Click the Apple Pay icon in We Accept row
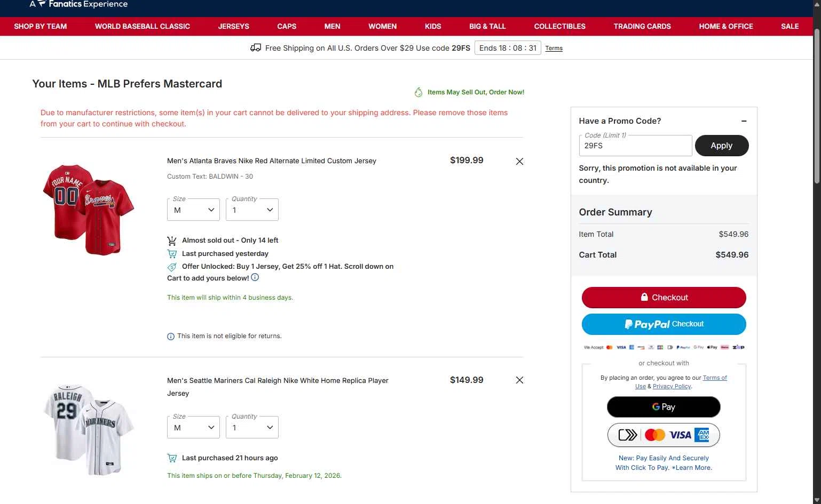Image resolution: width=821 pixels, height=504 pixels. [712, 347]
